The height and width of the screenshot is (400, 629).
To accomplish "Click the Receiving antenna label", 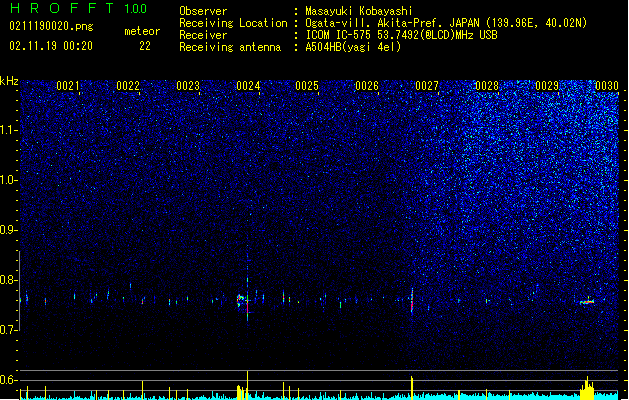I will 230,47.
